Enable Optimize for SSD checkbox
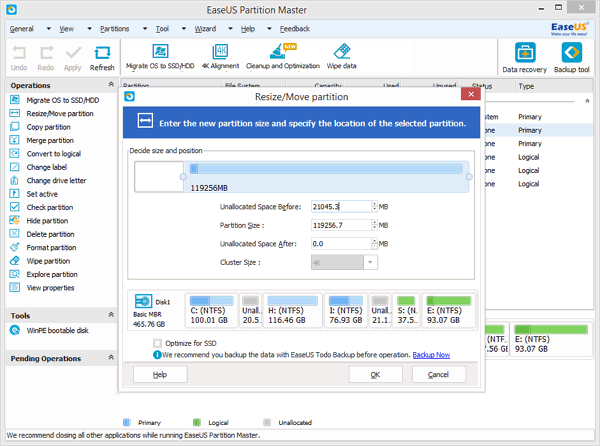Screen dimensions: 600x446 [157, 343]
